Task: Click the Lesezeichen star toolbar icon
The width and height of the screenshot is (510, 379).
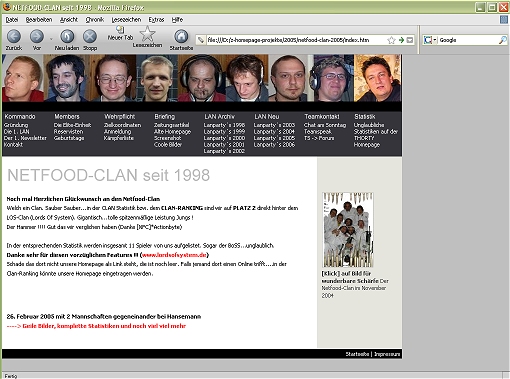Action: 147,34
